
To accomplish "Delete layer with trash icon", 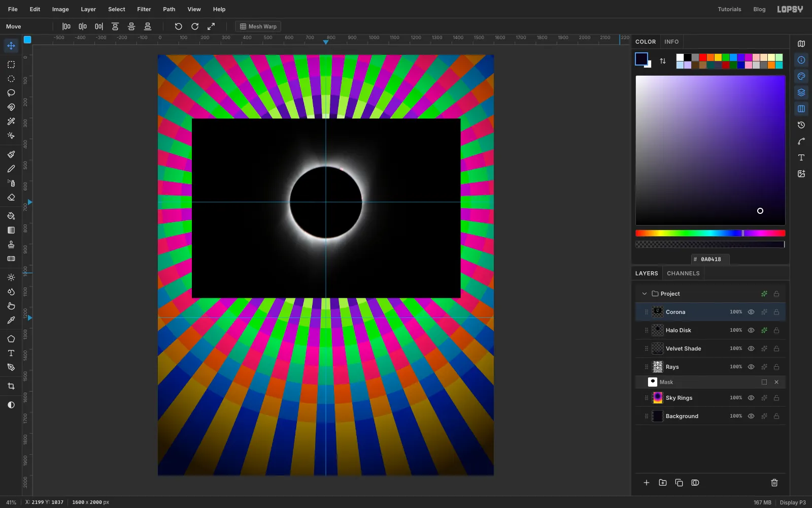I will point(774,483).
